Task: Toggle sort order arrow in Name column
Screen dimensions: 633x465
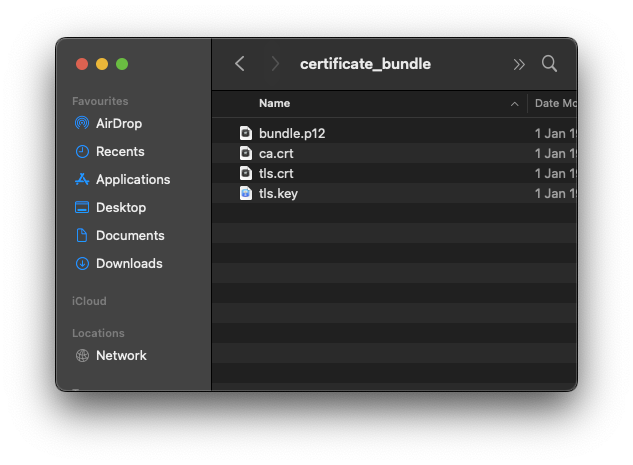Action: [x=515, y=103]
